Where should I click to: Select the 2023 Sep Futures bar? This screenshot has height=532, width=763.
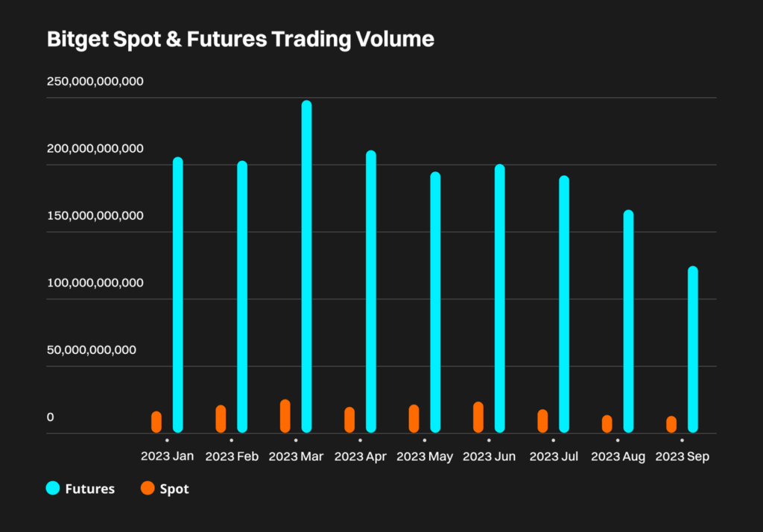click(692, 349)
